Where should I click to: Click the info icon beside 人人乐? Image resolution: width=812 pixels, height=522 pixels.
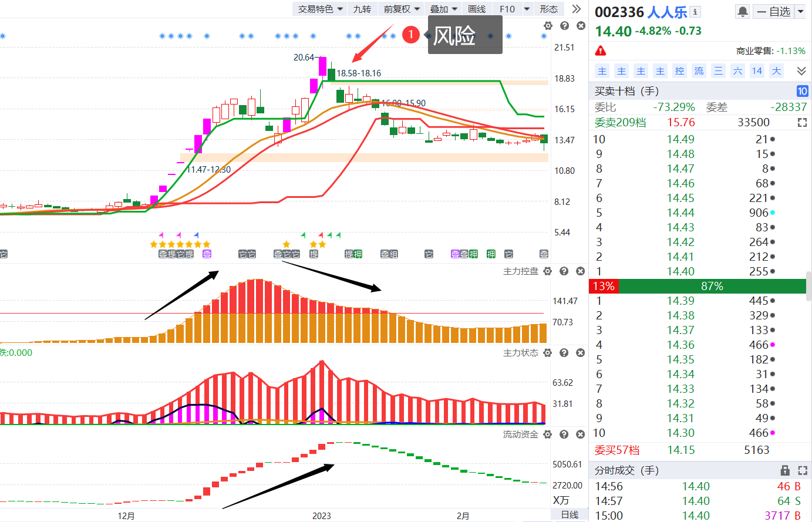(x=695, y=12)
